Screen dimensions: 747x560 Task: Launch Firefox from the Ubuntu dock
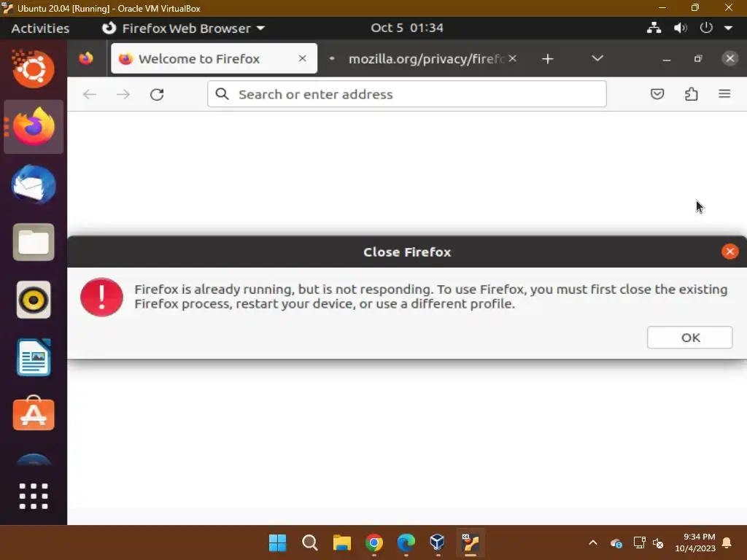[34, 126]
